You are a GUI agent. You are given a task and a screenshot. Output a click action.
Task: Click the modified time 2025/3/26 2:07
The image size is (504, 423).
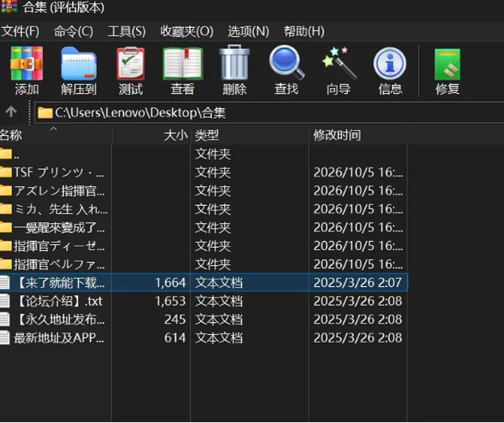pos(358,282)
